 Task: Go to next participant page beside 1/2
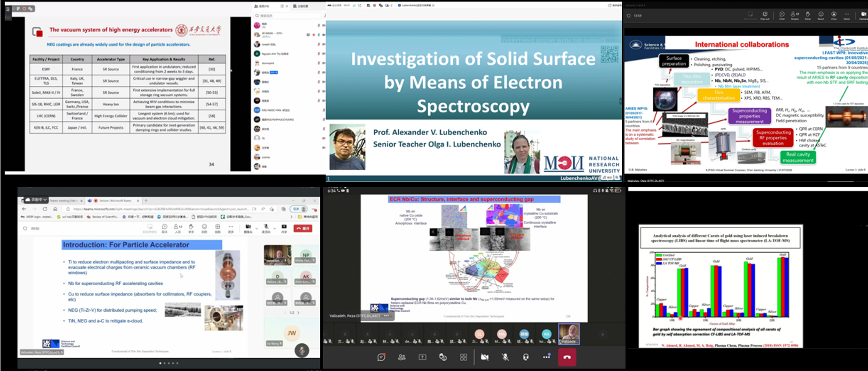[298, 312]
